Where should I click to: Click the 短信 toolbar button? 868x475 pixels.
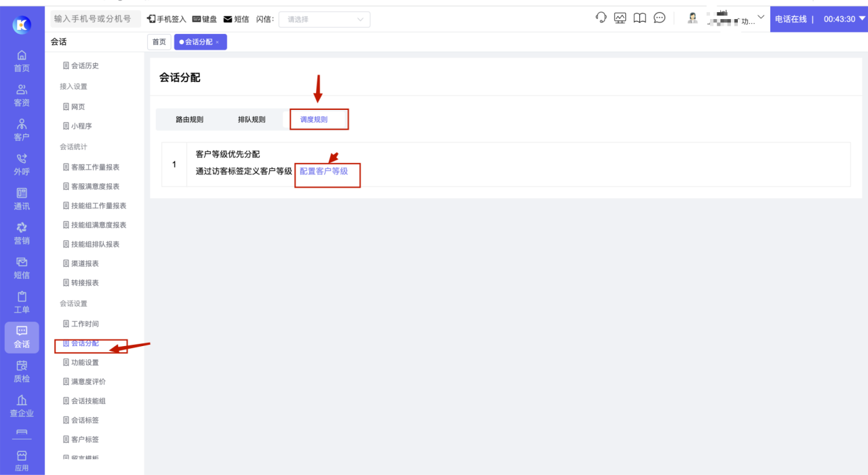point(237,19)
